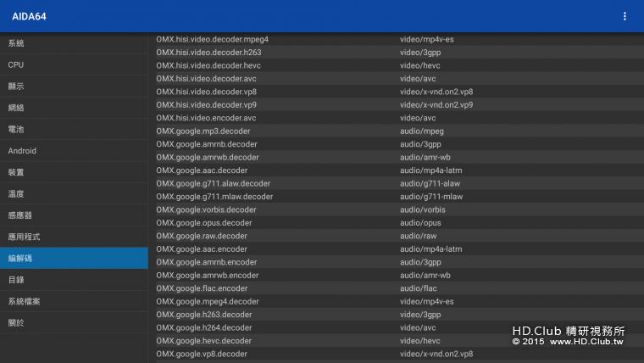Select OMX.google.vorbis.decoder row
Viewport: 644px width, 363px height.
pyautogui.click(x=400, y=209)
